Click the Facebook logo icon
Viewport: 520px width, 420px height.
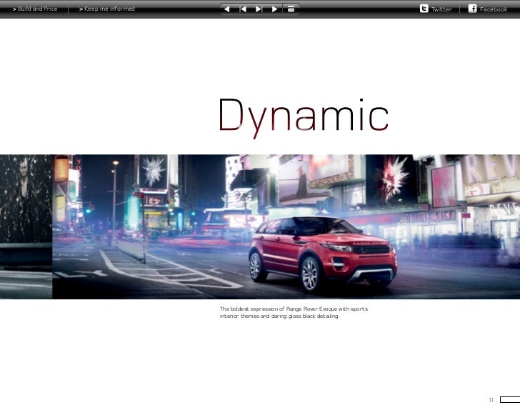click(x=473, y=9)
